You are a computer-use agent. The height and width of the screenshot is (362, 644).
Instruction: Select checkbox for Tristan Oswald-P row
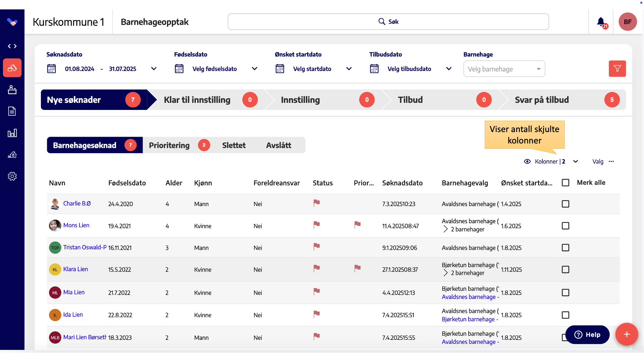(566, 248)
